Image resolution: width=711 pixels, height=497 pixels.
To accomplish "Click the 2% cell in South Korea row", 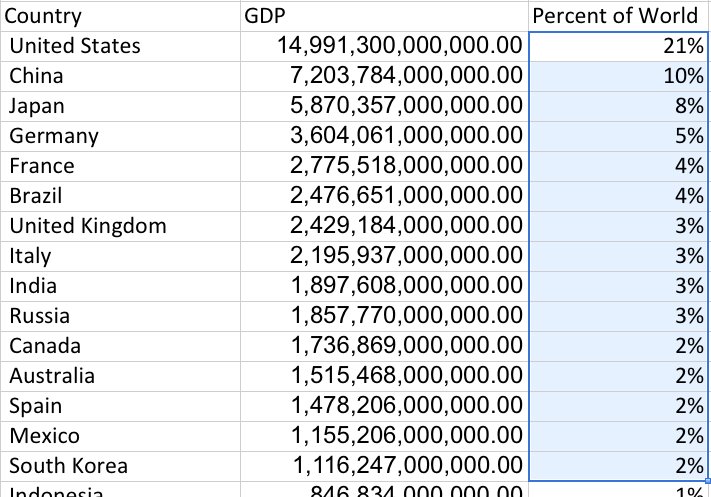I will click(x=618, y=466).
